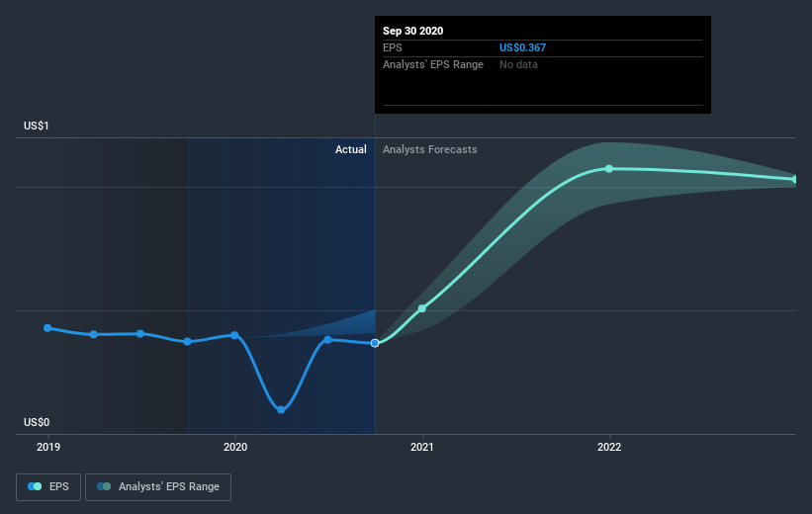Screen dimensions: 812x514
Task: Click the 2020 x-axis label
Action: 234,447
